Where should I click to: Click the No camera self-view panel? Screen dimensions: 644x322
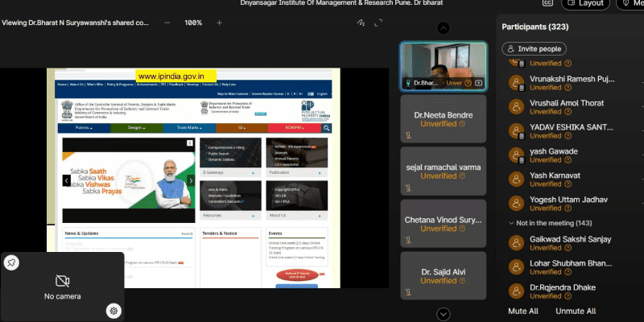point(63,287)
